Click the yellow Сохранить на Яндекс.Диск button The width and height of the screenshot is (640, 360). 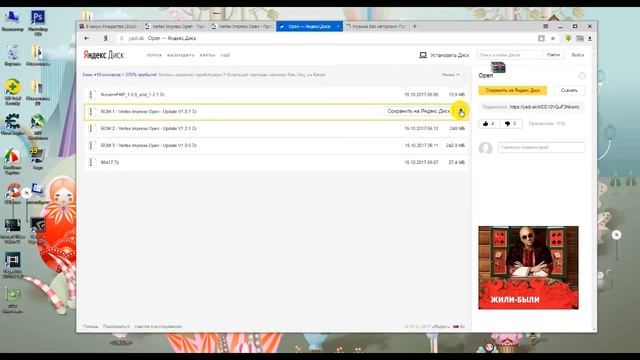click(x=513, y=90)
